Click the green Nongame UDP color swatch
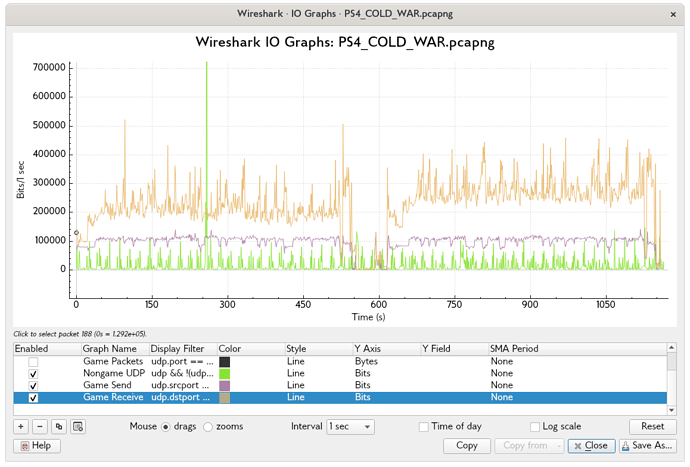This screenshot has height=467, width=690. pyautogui.click(x=224, y=373)
